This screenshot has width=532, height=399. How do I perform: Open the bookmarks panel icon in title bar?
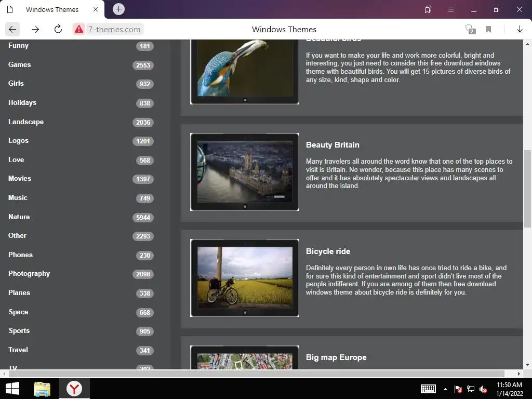[428, 9]
